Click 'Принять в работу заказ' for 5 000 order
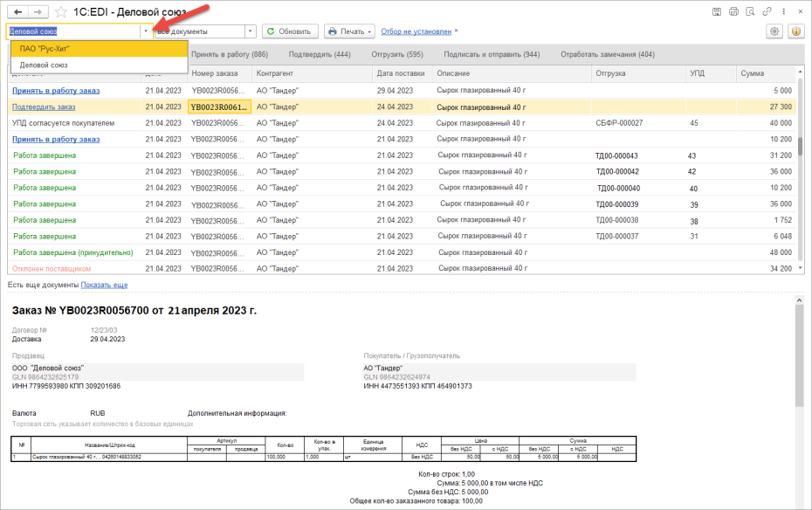The image size is (812, 510). tap(56, 91)
